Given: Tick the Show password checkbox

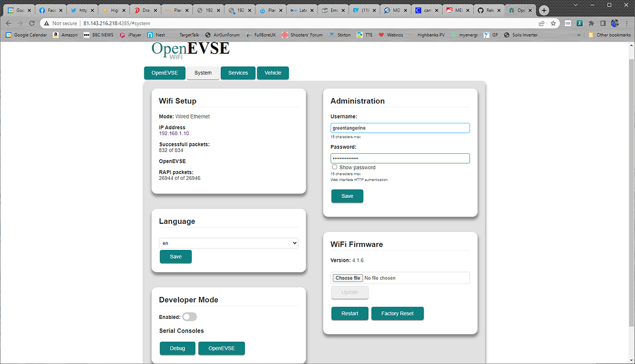Looking at the screenshot, I should point(335,167).
